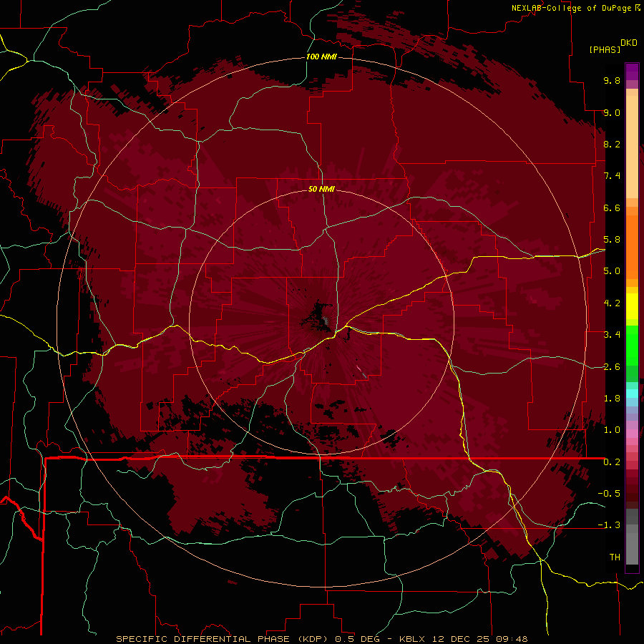
Task: Select the 0.2 scale value
Action: [x=612, y=462]
